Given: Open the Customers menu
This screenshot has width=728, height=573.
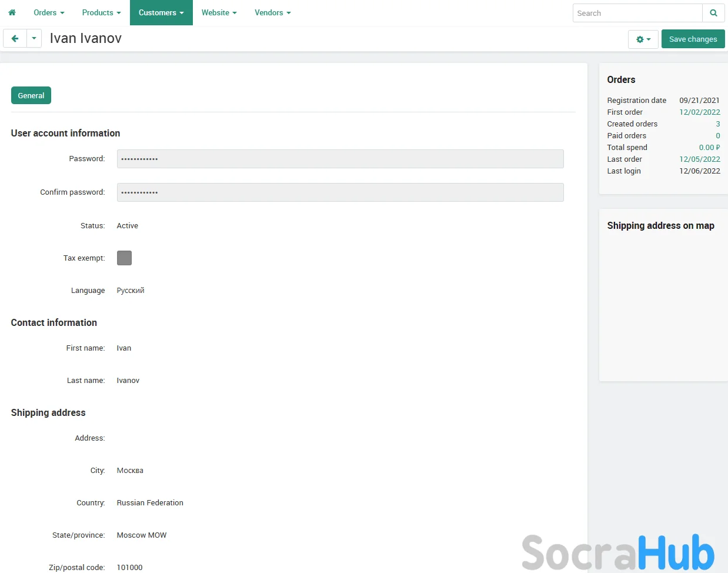Looking at the screenshot, I should (161, 12).
